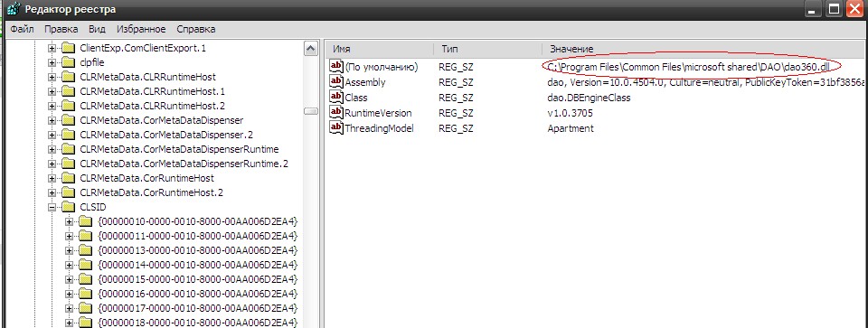Click folder icon of {00000014-0000-0010-8000-00AA006D2EA4}

pyautogui.click(x=85, y=265)
